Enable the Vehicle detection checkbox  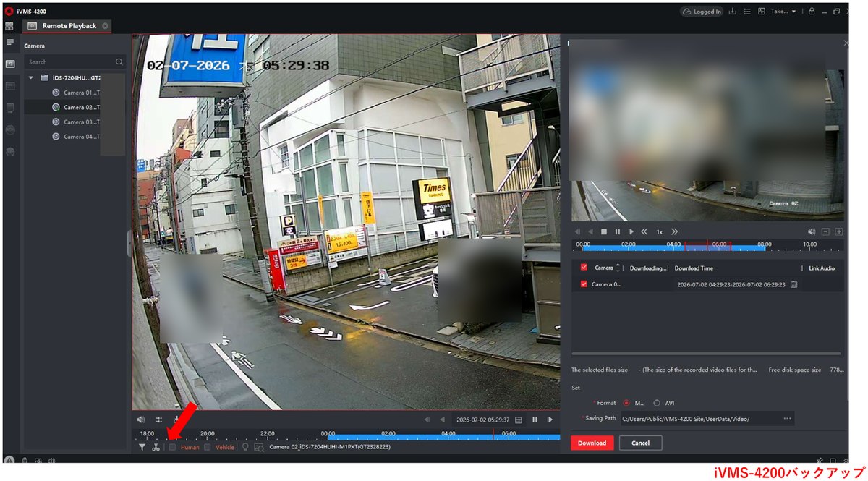207,448
